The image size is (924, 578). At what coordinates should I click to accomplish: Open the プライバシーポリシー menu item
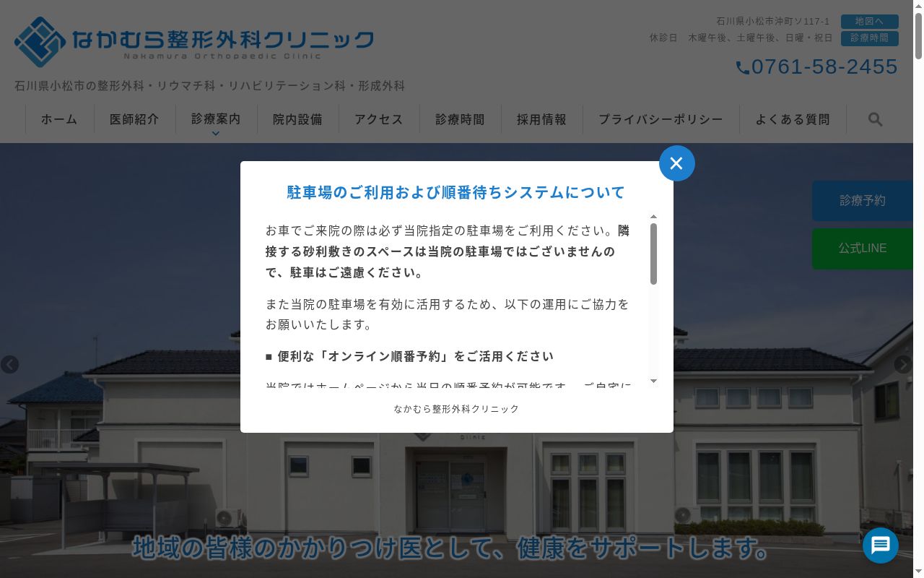pyautogui.click(x=661, y=119)
